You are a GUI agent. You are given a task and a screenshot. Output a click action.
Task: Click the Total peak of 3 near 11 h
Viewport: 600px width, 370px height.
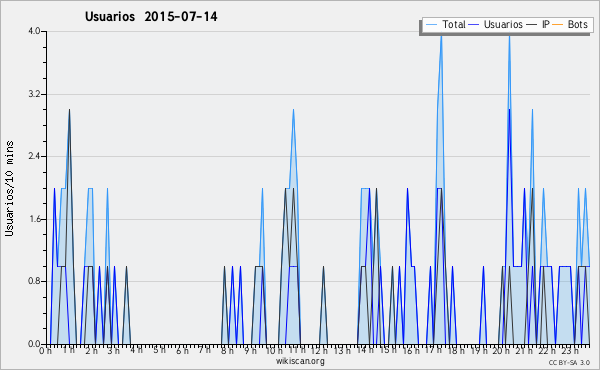293,110
